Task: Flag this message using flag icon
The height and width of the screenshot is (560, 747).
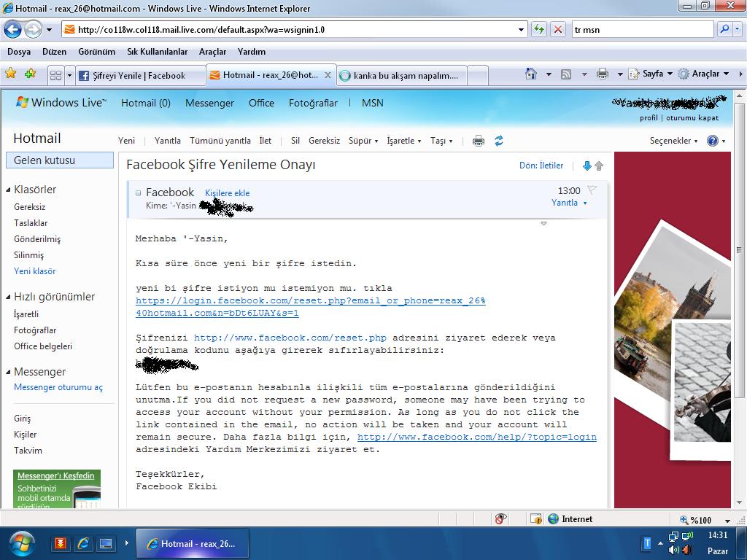Action: click(x=592, y=190)
